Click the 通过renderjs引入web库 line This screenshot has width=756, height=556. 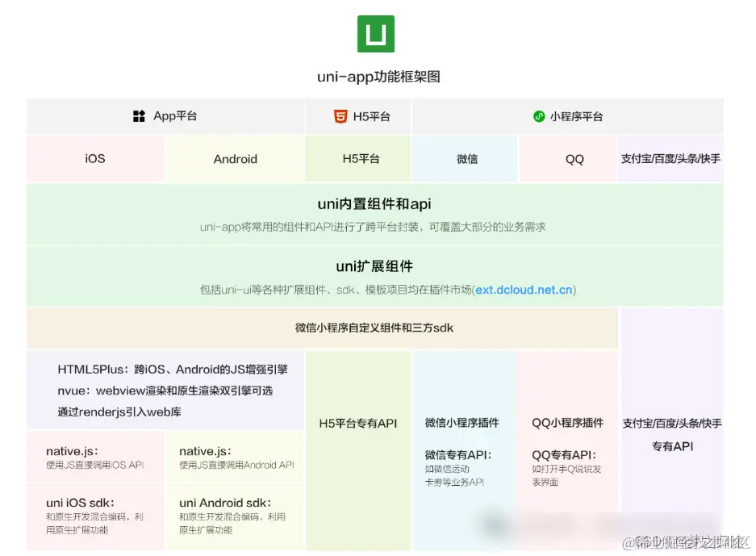pyautogui.click(x=119, y=412)
